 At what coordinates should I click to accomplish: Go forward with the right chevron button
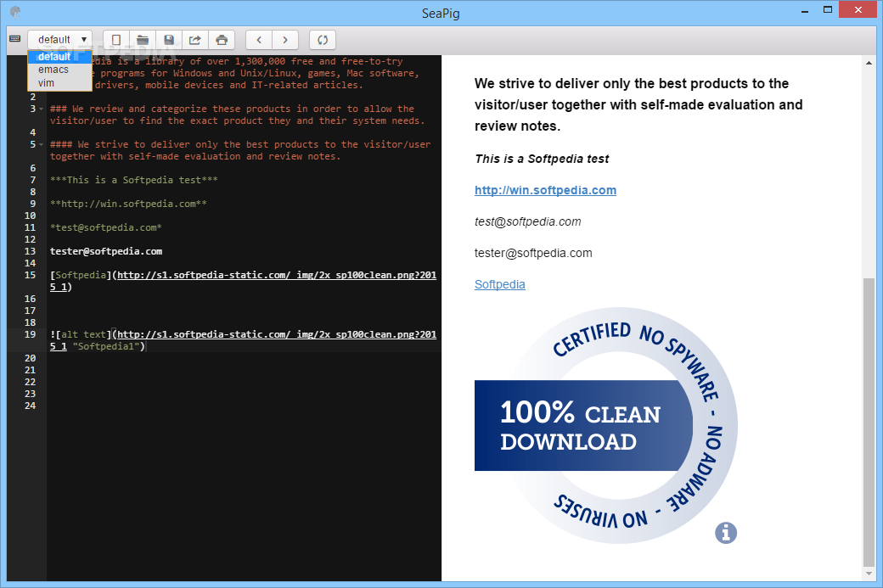tap(285, 39)
